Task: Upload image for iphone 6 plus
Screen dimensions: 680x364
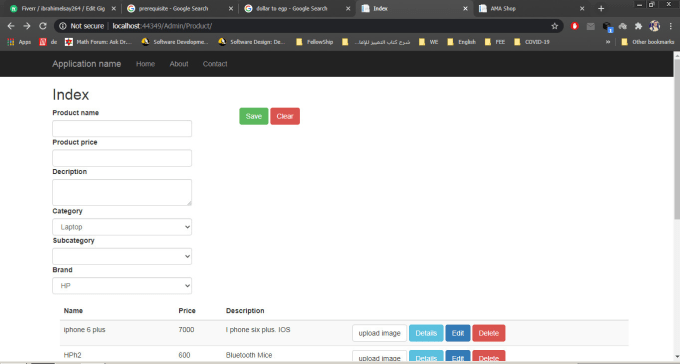Action: pyautogui.click(x=379, y=333)
